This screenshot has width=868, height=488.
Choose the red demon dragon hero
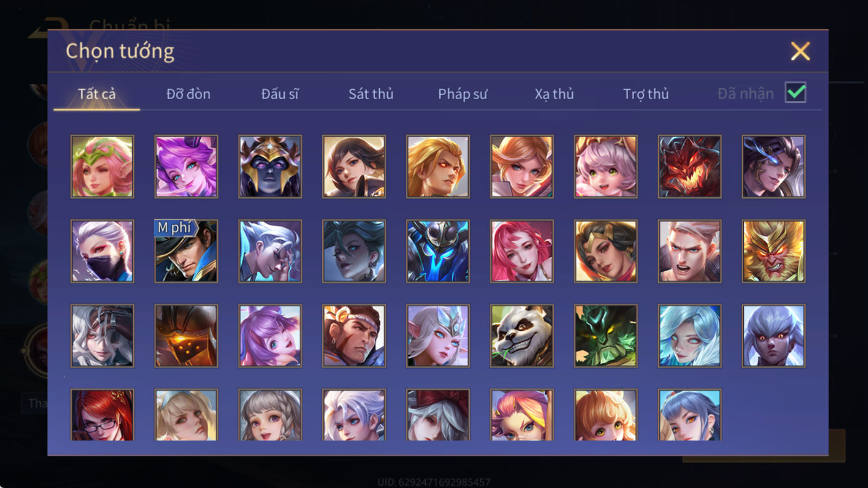click(690, 166)
